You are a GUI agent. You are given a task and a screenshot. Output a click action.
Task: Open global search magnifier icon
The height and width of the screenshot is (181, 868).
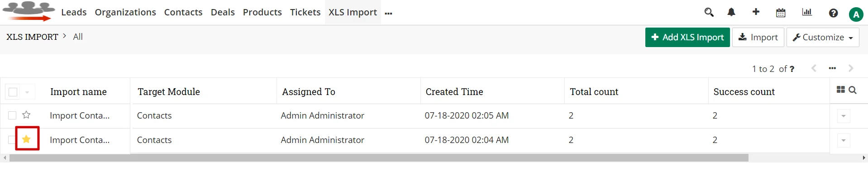[709, 13]
